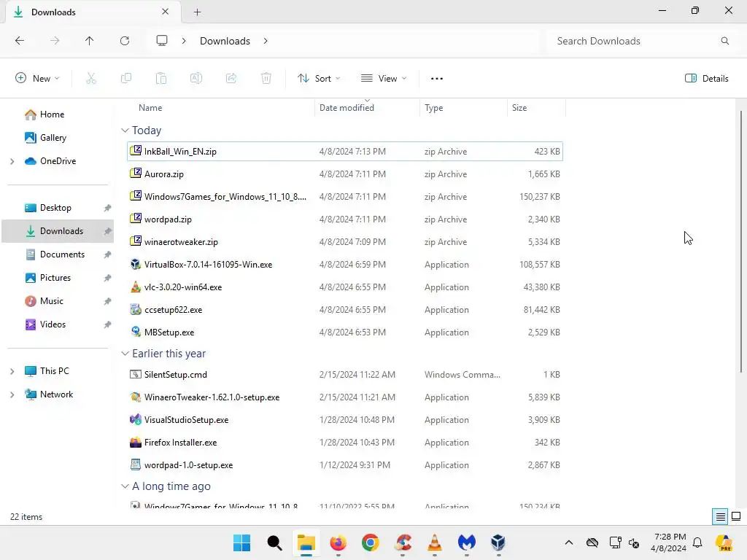Open the New dropdown menu
Viewport: 747px width, 560px height.
[37, 79]
